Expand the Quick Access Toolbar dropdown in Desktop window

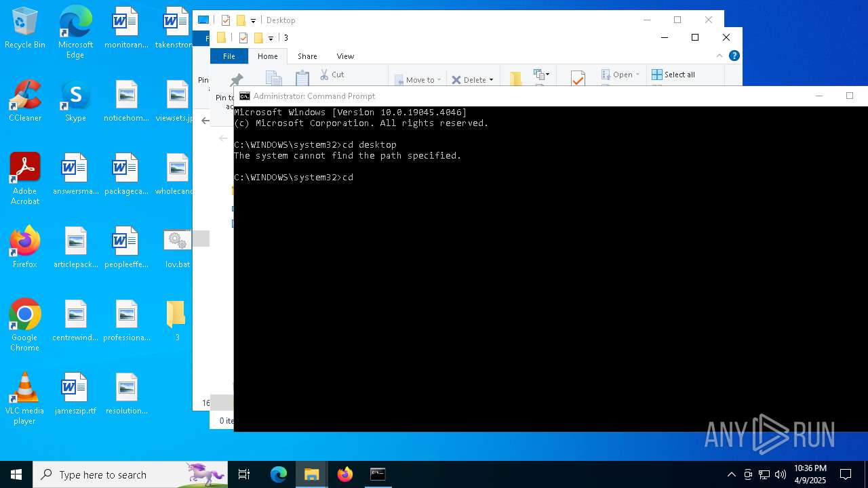(x=253, y=20)
